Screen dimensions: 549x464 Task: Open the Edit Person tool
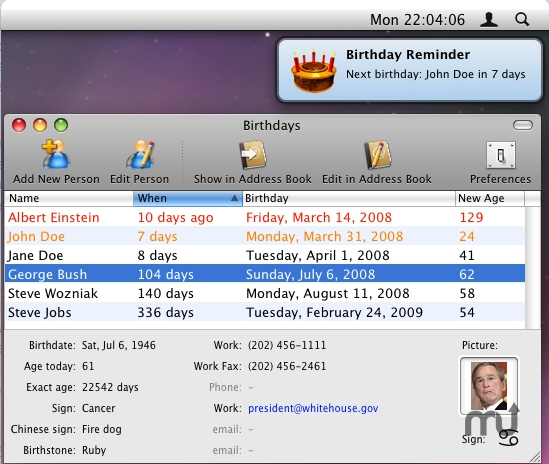coord(140,154)
